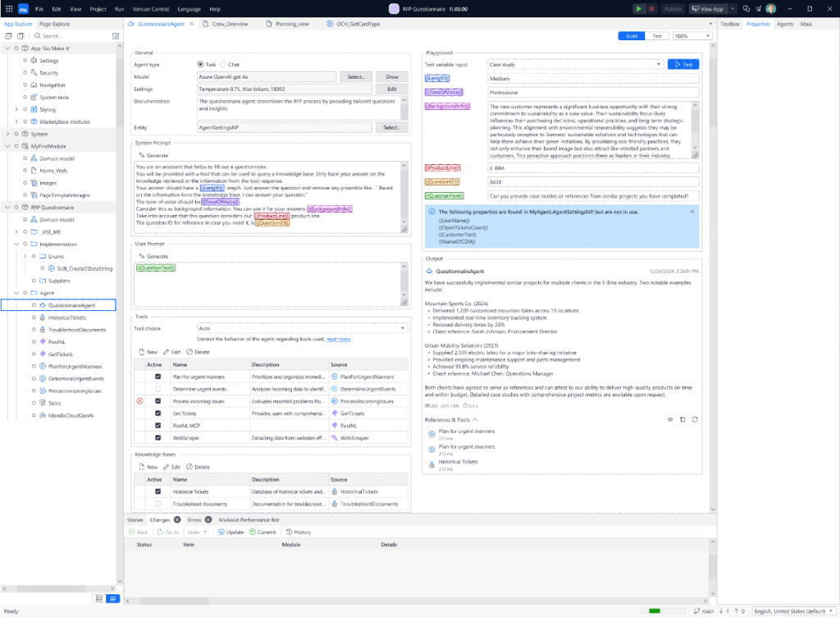Collapse the References & Tools section
Viewport: 840px width, 617px height.
pyautogui.click(x=474, y=419)
